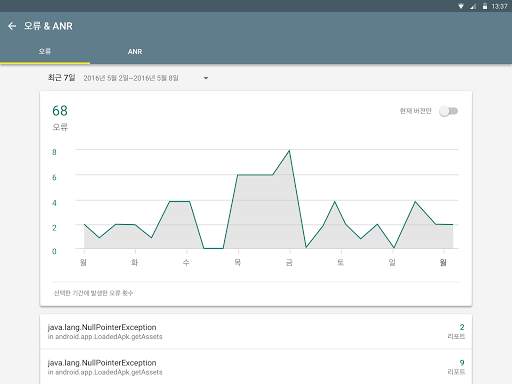Click the 2 리포트 count
The height and width of the screenshot is (384, 512).
(x=456, y=331)
